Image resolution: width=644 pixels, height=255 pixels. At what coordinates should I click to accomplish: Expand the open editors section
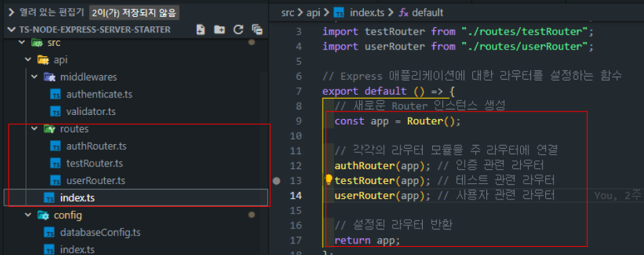(11, 13)
